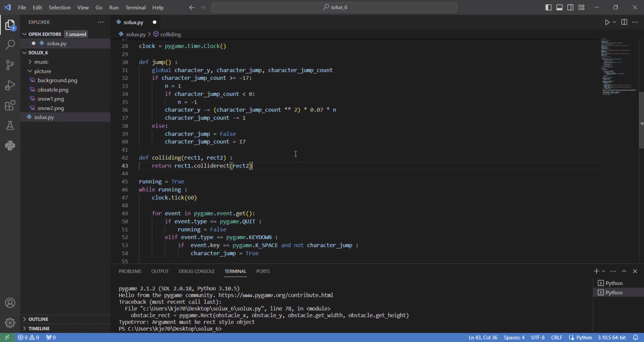Split the editor to the right

[624, 22]
